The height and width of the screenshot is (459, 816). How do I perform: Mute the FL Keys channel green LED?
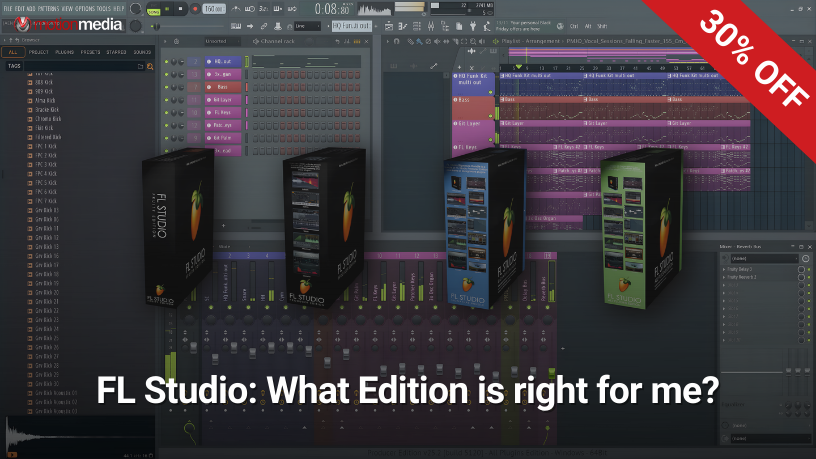pos(167,112)
